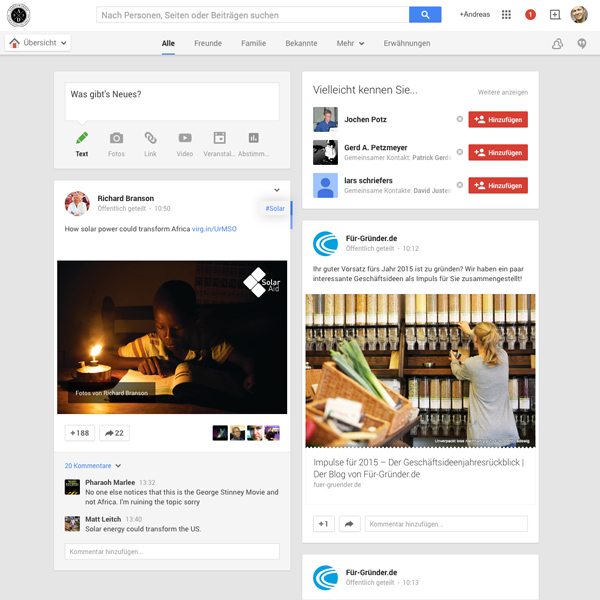This screenshot has width=600, height=600.
Task: Click the name Matt Leitch in comments
Action: point(103,519)
